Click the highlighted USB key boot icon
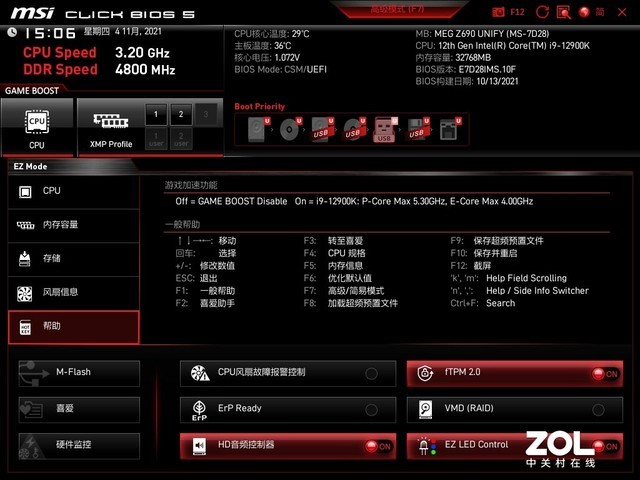This screenshot has width=640, height=480. [x=385, y=129]
